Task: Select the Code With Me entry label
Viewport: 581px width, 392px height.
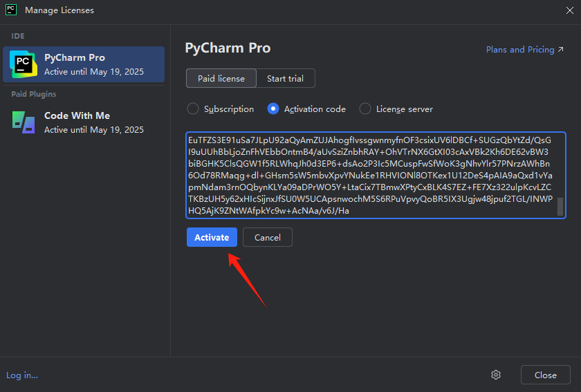Action: [77, 115]
